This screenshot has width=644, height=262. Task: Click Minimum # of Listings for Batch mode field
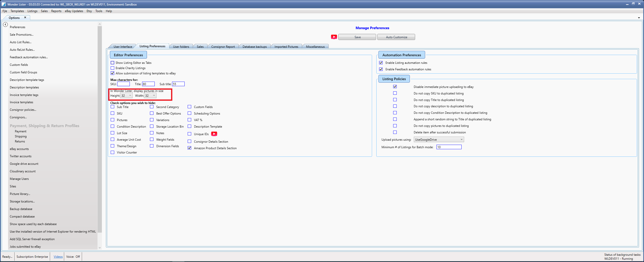pos(449,147)
